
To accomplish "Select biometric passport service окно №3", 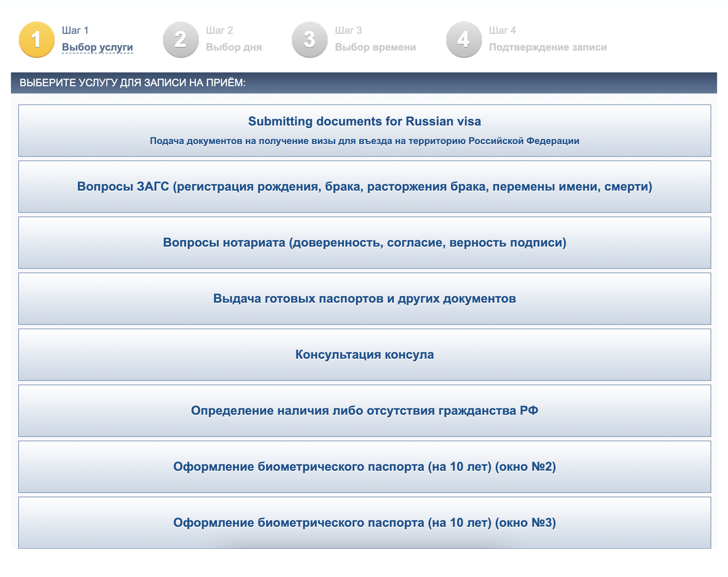I will 364,523.
